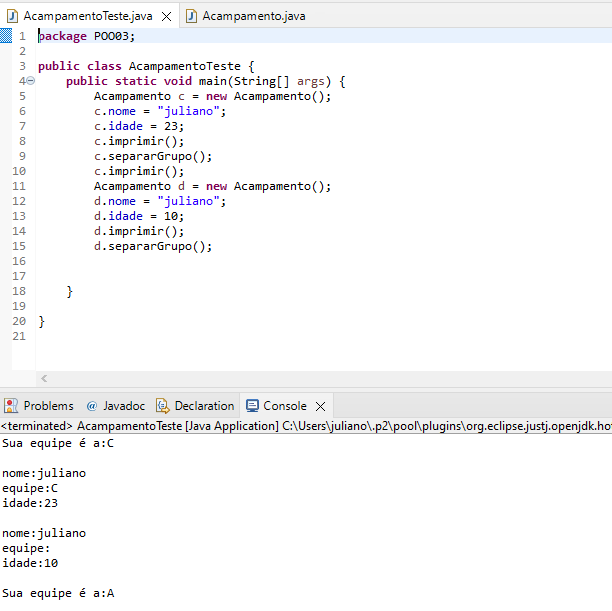612x611 pixels.
Task: Click console output 'Sua equipe é a:A'
Action: click(x=58, y=593)
